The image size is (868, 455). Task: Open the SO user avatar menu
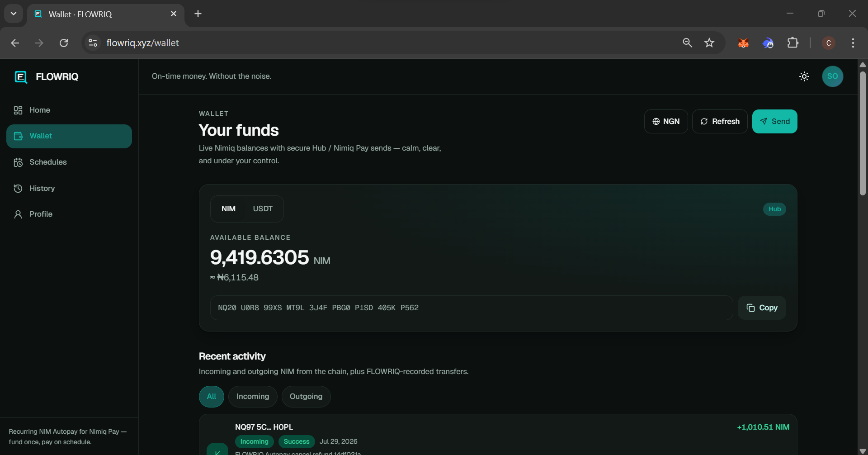[x=832, y=76]
